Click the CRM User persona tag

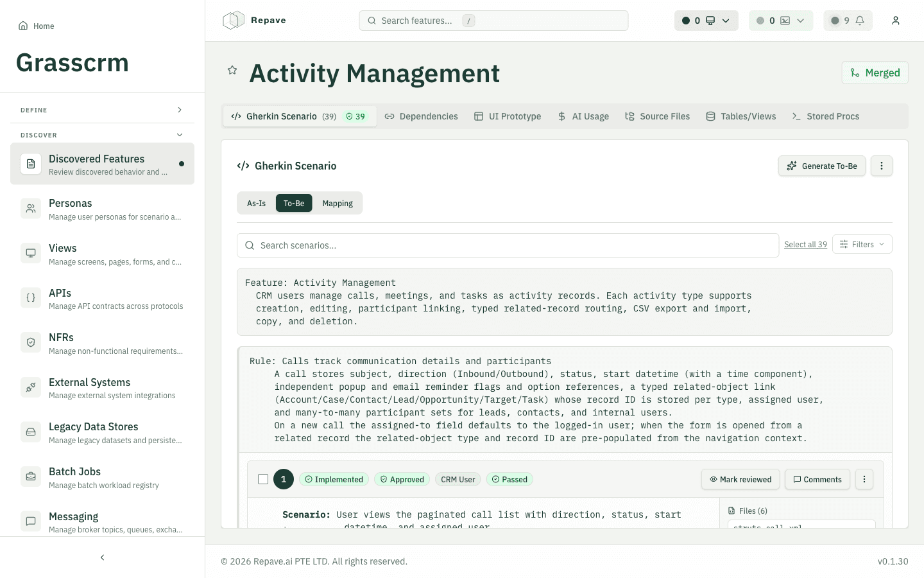pyautogui.click(x=458, y=479)
